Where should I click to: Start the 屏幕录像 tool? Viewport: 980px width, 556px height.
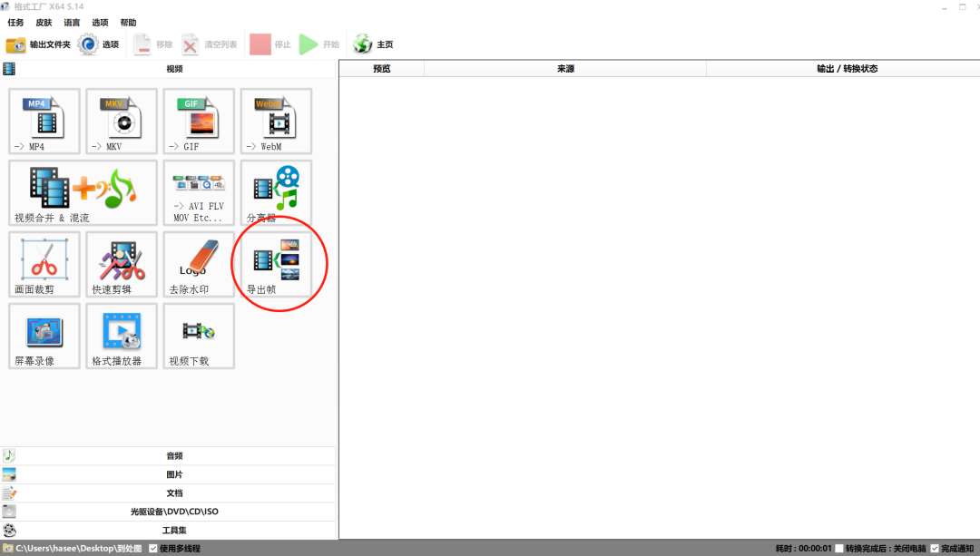click(x=44, y=337)
